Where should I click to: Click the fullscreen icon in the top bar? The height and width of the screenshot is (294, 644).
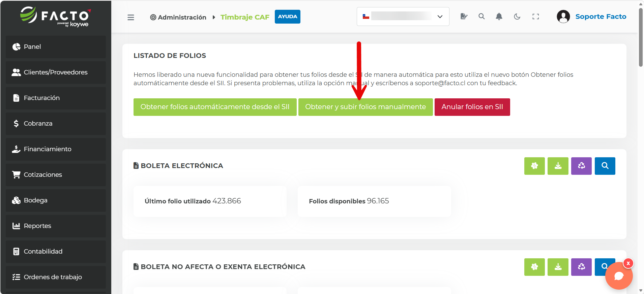[x=536, y=17]
